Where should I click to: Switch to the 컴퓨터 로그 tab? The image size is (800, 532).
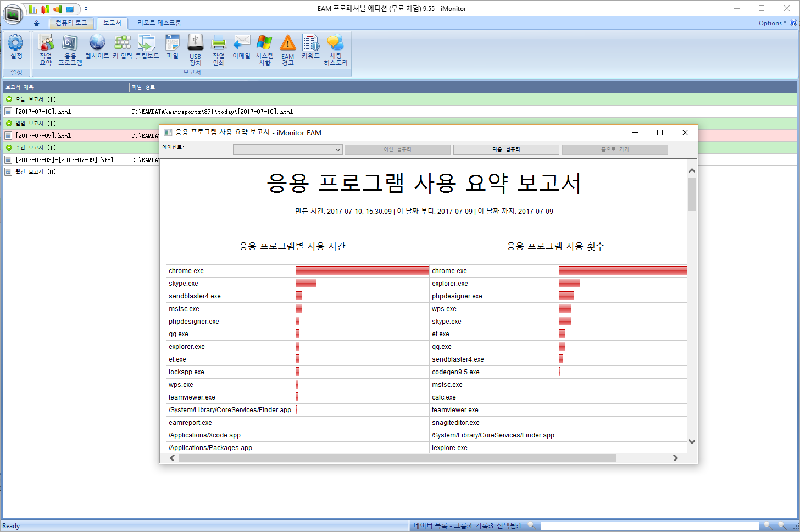pos(71,23)
